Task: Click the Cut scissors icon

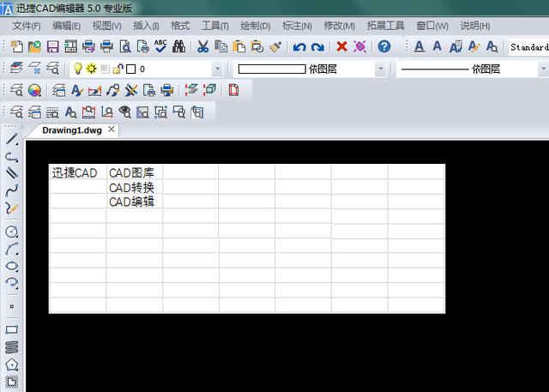Action: point(203,46)
